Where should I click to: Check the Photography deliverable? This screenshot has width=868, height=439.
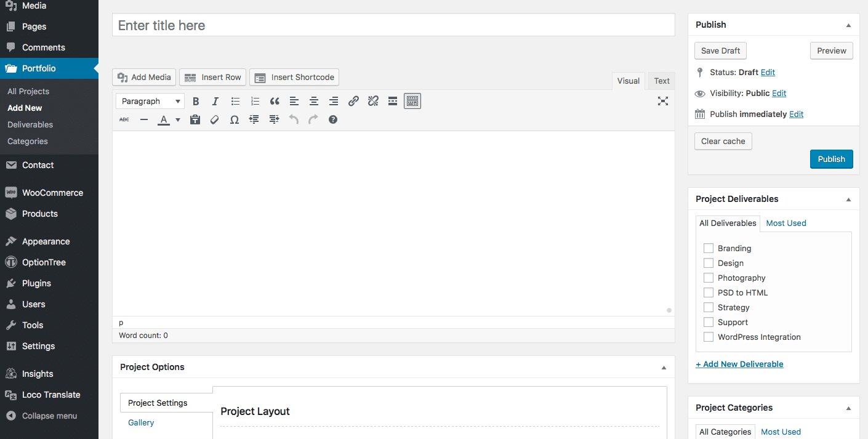click(709, 278)
